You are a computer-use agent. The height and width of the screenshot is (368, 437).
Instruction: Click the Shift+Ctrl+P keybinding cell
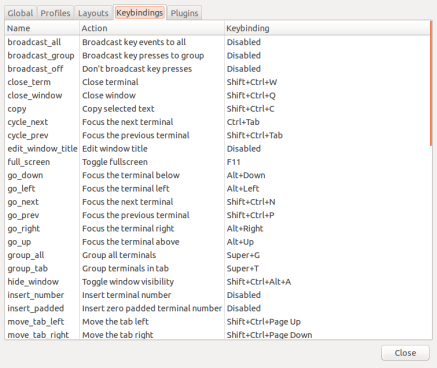tap(251, 215)
